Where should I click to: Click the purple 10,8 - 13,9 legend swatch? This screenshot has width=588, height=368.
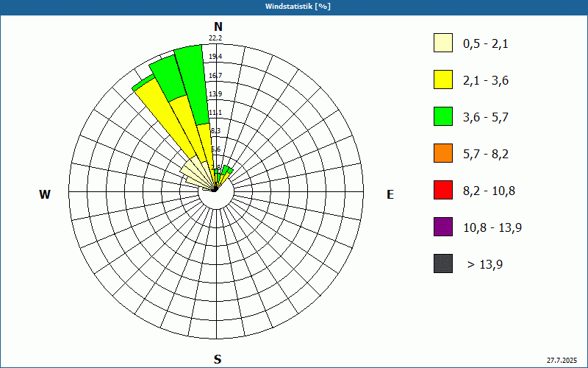point(443,227)
